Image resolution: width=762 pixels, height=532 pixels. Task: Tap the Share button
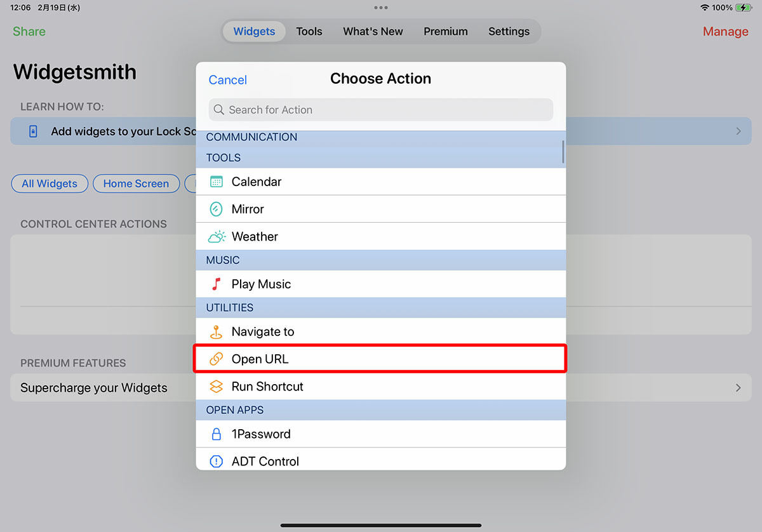[29, 31]
